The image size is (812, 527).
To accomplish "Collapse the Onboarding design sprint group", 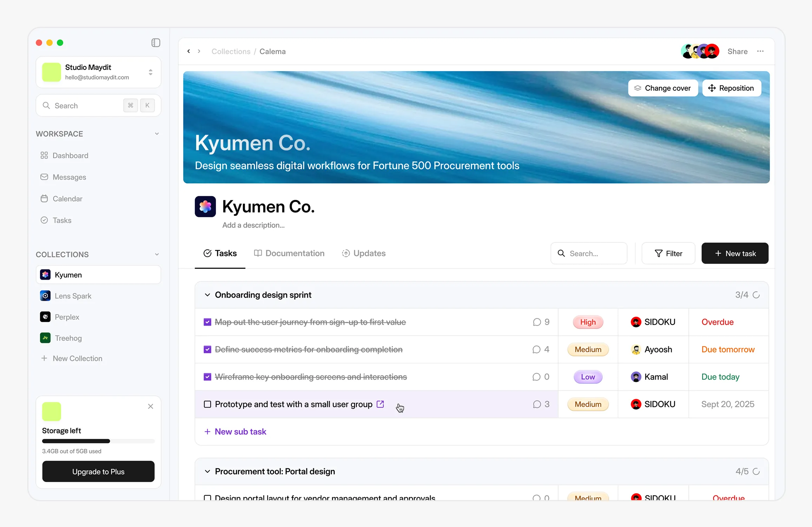I will 207,295.
